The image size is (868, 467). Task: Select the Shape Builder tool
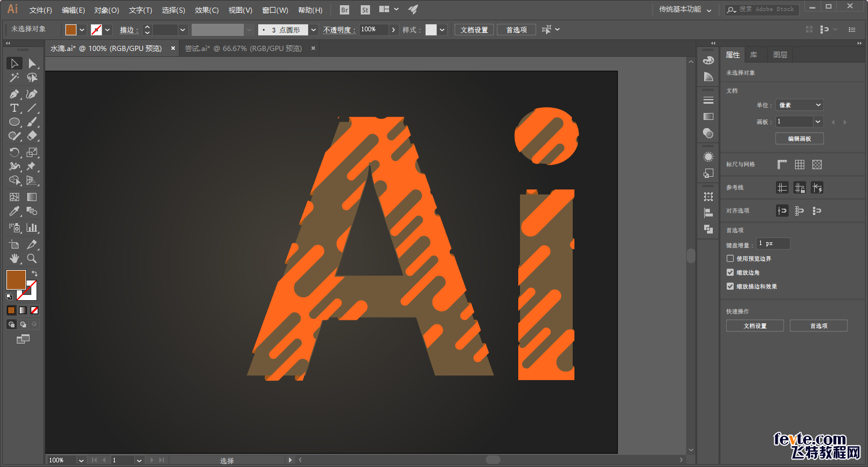(14, 180)
